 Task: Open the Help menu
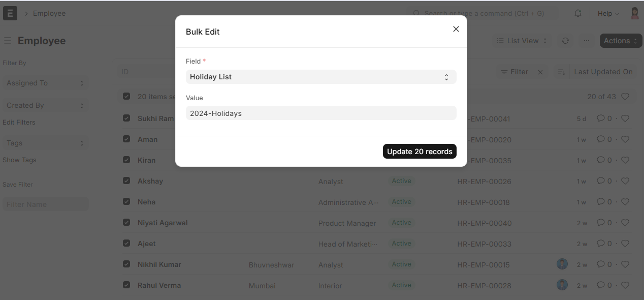coord(608,14)
